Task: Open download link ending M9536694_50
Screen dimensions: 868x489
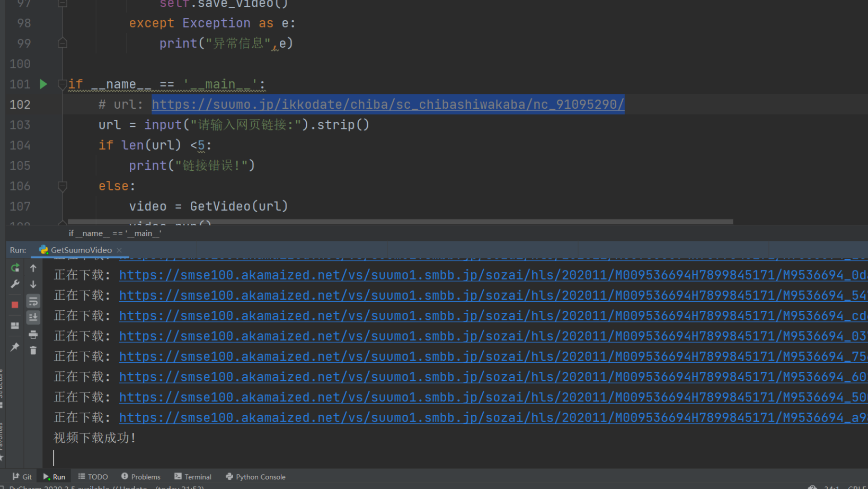Action: pos(493,397)
